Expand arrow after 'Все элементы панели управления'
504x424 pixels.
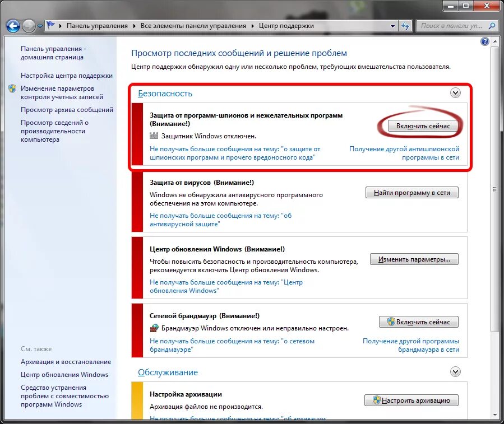click(252, 26)
